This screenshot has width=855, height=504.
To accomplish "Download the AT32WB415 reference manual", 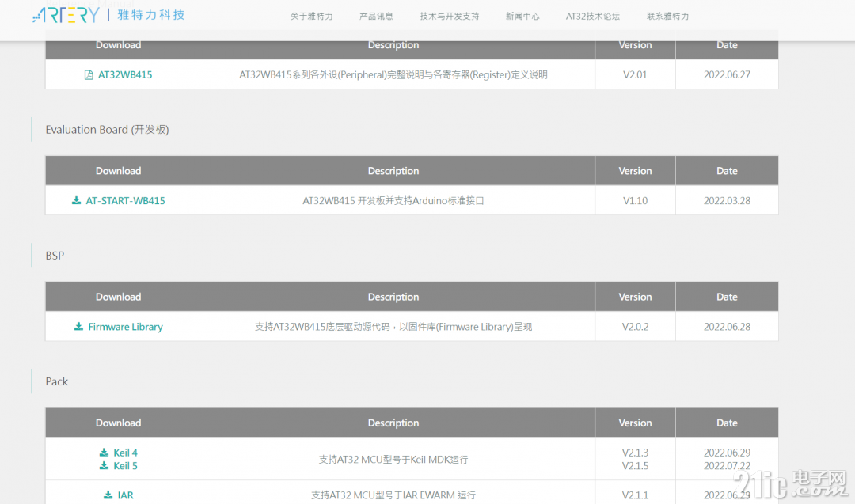I will (x=125, y=75).
